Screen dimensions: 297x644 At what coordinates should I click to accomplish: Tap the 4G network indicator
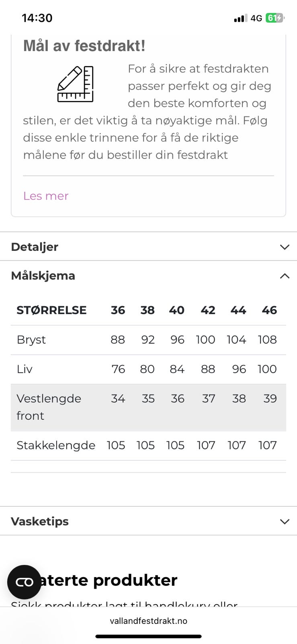(x=256, y=18)
